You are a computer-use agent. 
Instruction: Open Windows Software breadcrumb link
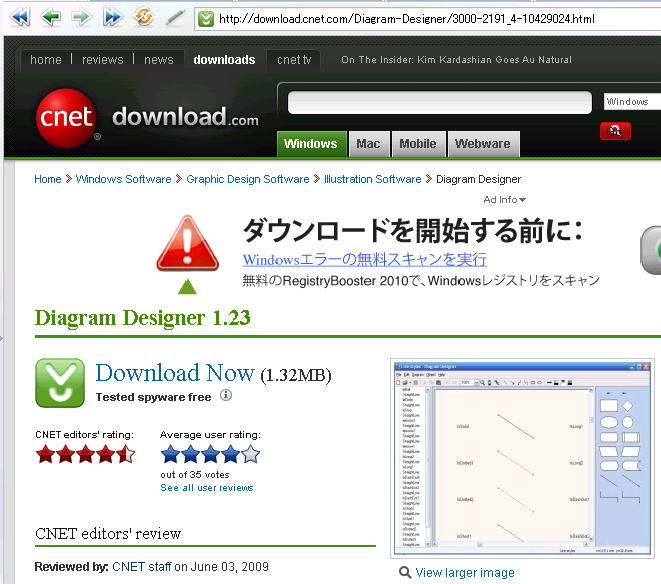pyautogui.click(x=124, y=179)
